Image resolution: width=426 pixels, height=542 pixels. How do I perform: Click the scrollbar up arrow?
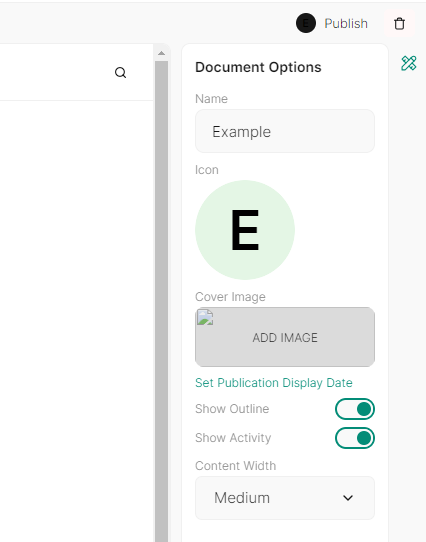[x=161, y=53]
